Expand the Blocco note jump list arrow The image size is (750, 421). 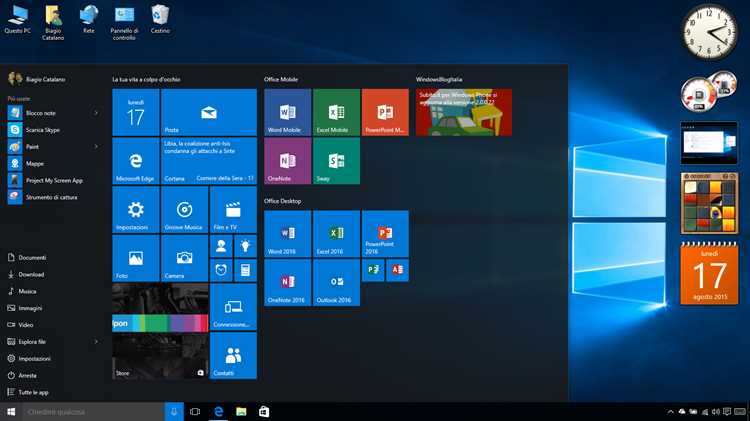[x=96, y=113]
